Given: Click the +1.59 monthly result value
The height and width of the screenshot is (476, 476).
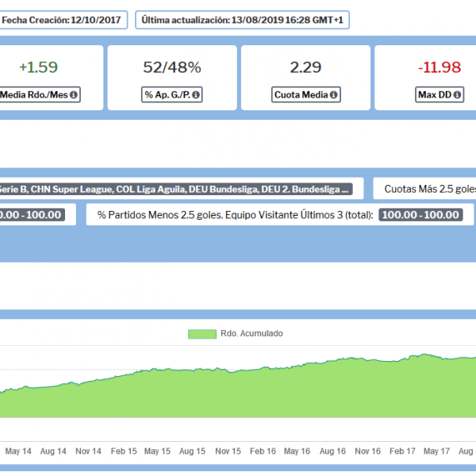Looking at the screenshot, I should (x=39, y=67).
